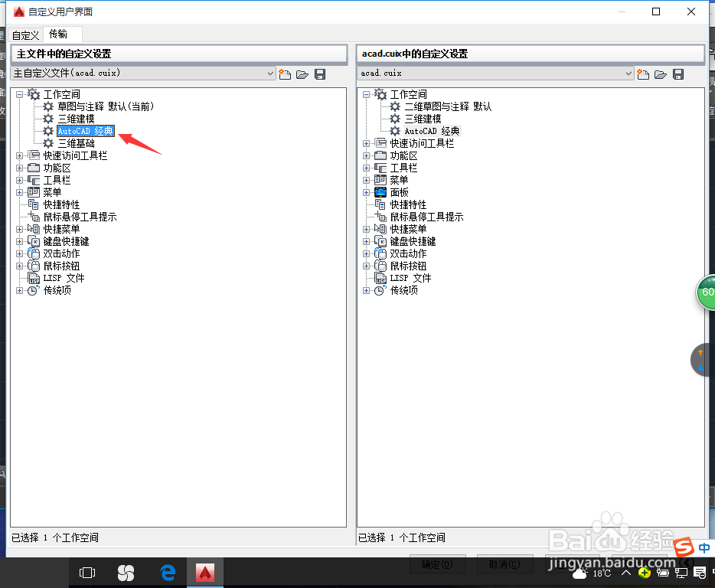Click left 快速访问工具栏 icon
Viewport: 715px width, 588px height.
[34, 155]
